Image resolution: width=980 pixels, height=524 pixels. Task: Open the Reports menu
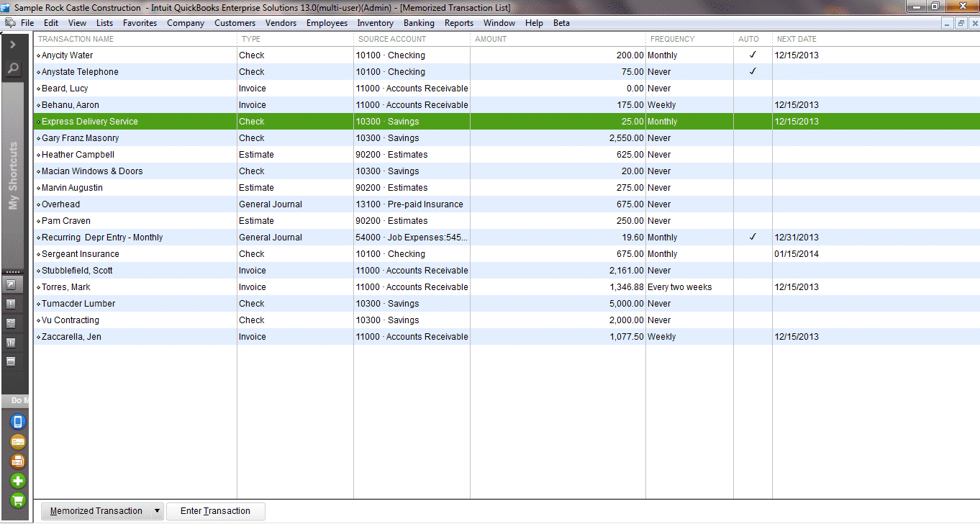tap(459, 23)
